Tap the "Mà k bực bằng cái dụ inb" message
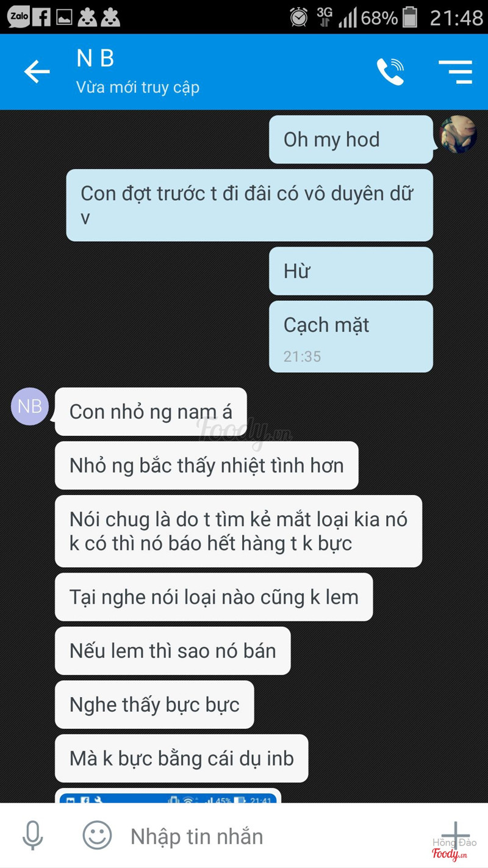 (181, 758)
